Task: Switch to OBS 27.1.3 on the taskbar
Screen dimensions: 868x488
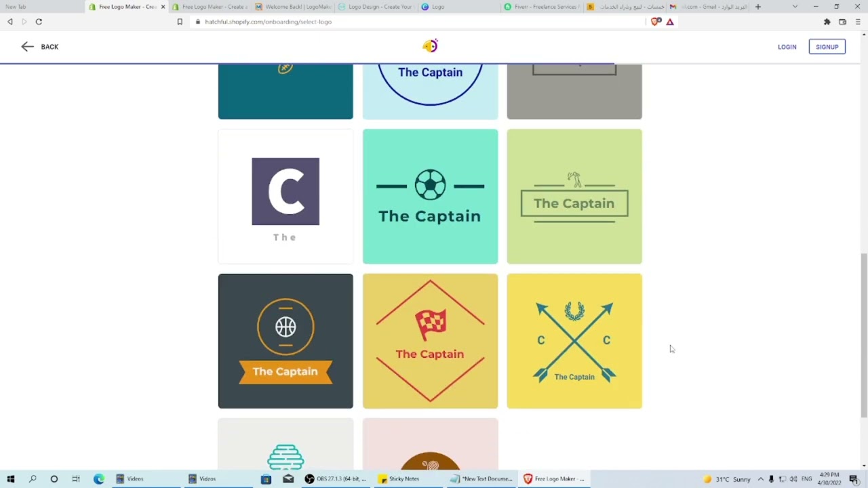Action: [336, 479]
